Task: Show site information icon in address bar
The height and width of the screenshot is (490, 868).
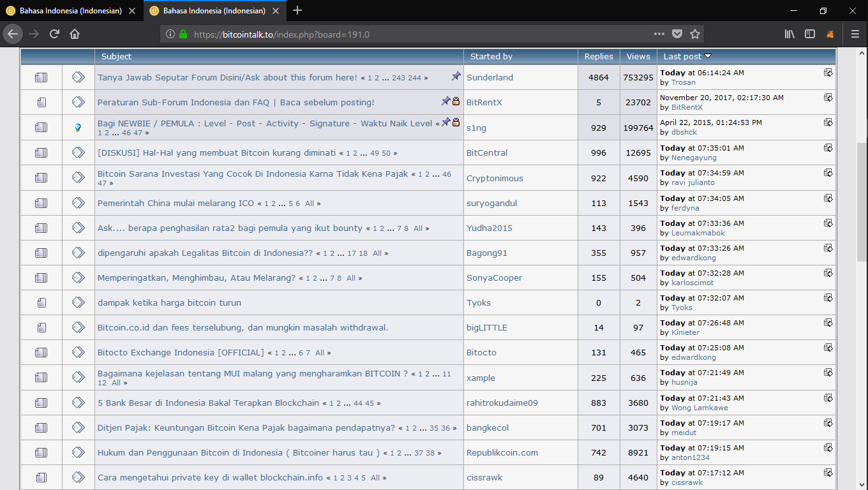Action: click(x=170, y=34)
